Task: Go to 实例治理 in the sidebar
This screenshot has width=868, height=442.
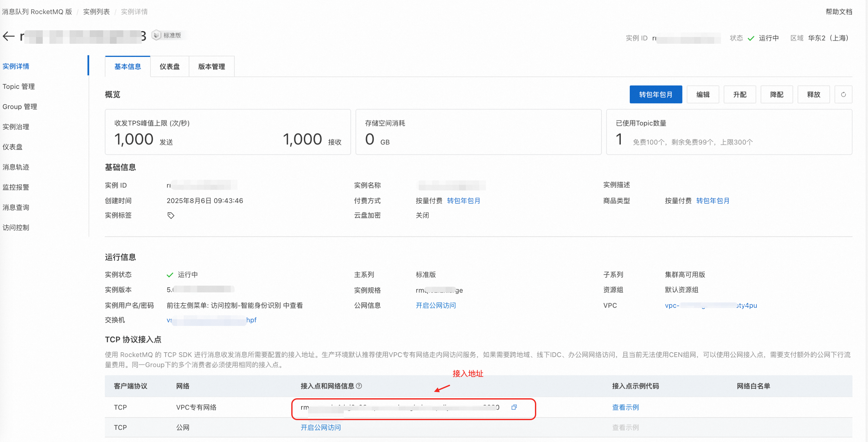Action: 16,127
